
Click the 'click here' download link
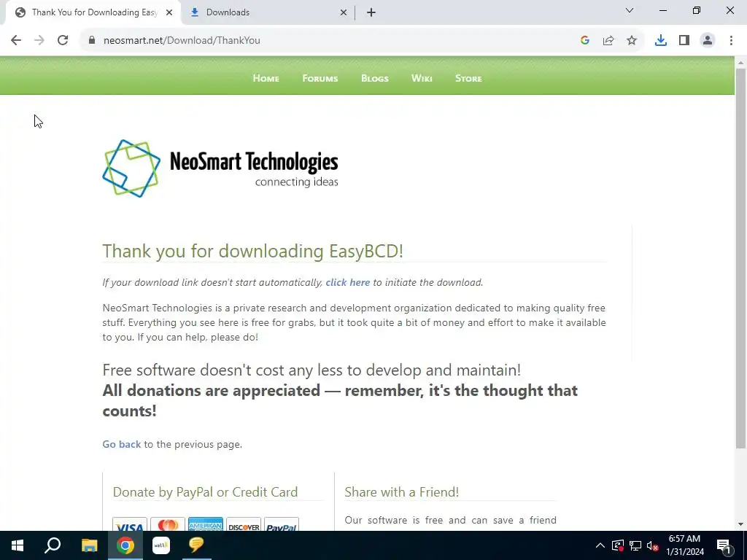point(348,282)
